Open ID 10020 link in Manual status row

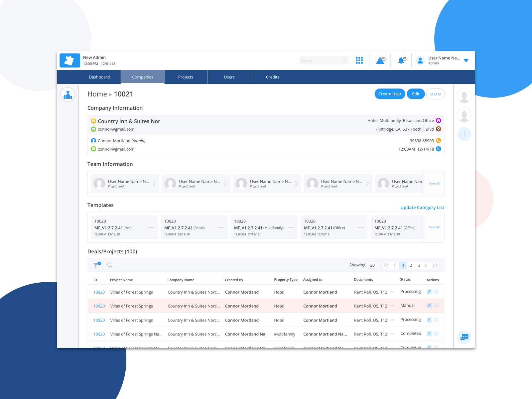[x=99, y=306]
